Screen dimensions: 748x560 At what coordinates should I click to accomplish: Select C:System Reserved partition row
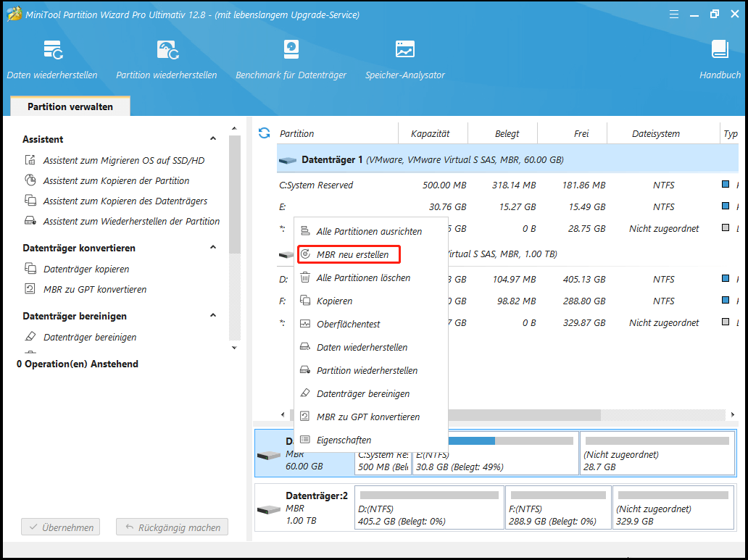pyautogui.click(x=507, y=185)
